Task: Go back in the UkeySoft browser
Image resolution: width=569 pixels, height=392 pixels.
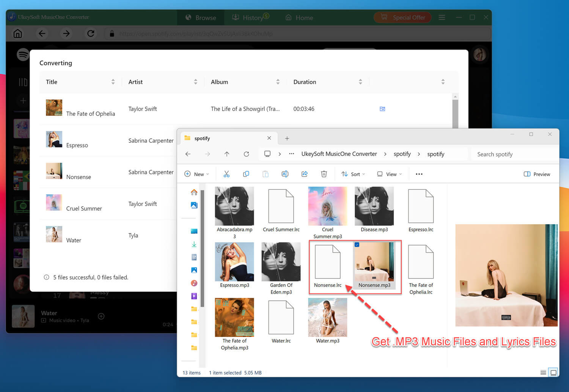Action: pyautogui.click(x=42, y=34)
